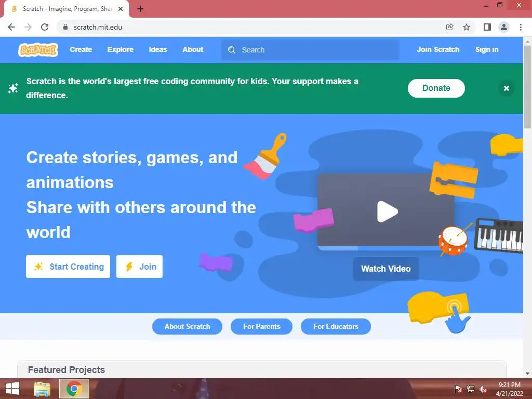This screenshot has height=399, width=532.
Task: Click the browser forward arrow
Action: (x=28, y=27)
